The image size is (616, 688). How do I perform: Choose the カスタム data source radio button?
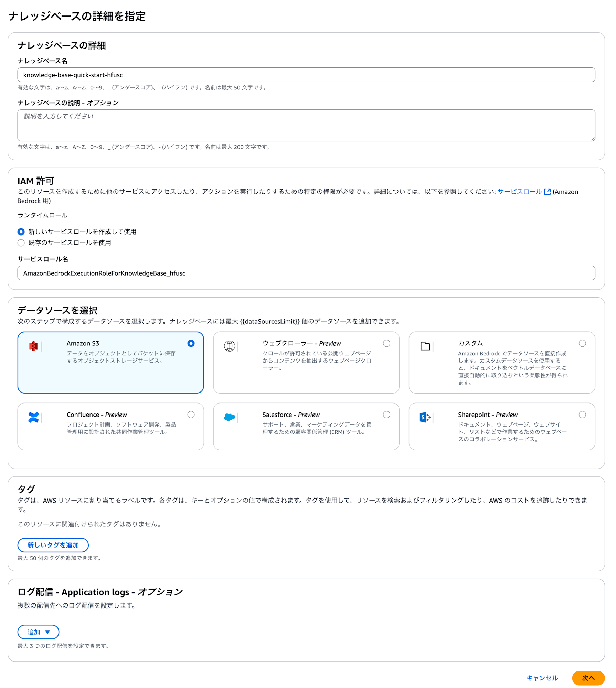582,343
